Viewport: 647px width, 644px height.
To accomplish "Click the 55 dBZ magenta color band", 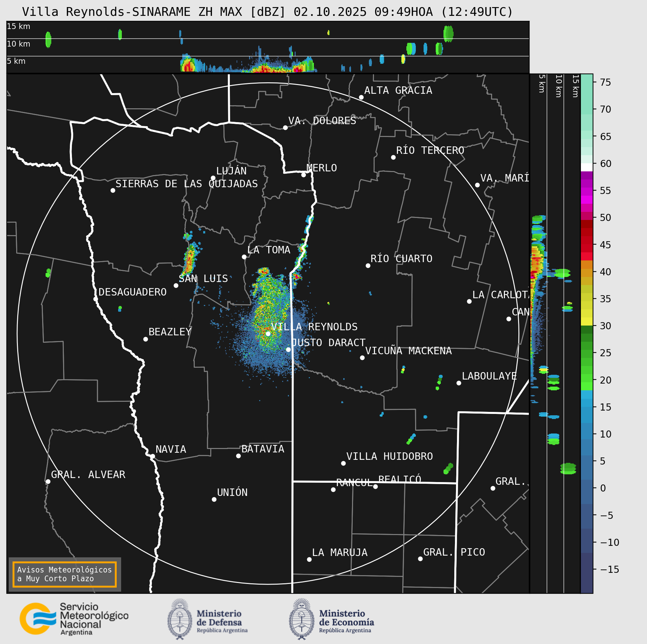I will 587,192.
